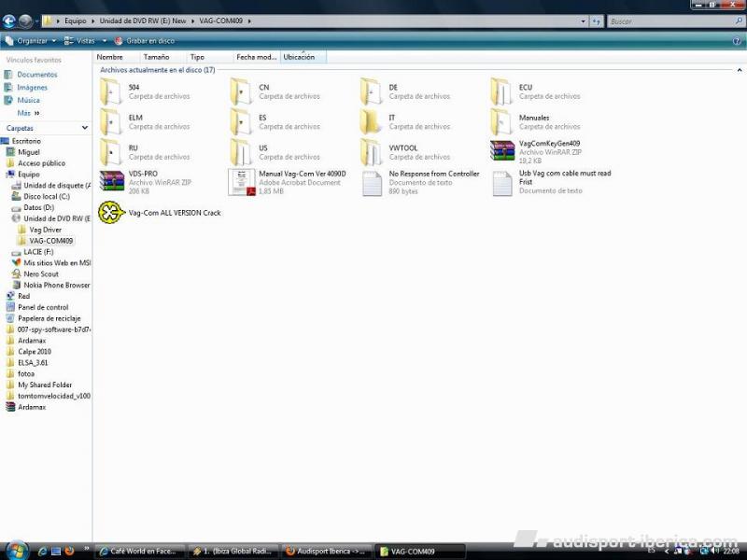
Task: Select Disco local (C:) in tree
Action: pos(41,196)
